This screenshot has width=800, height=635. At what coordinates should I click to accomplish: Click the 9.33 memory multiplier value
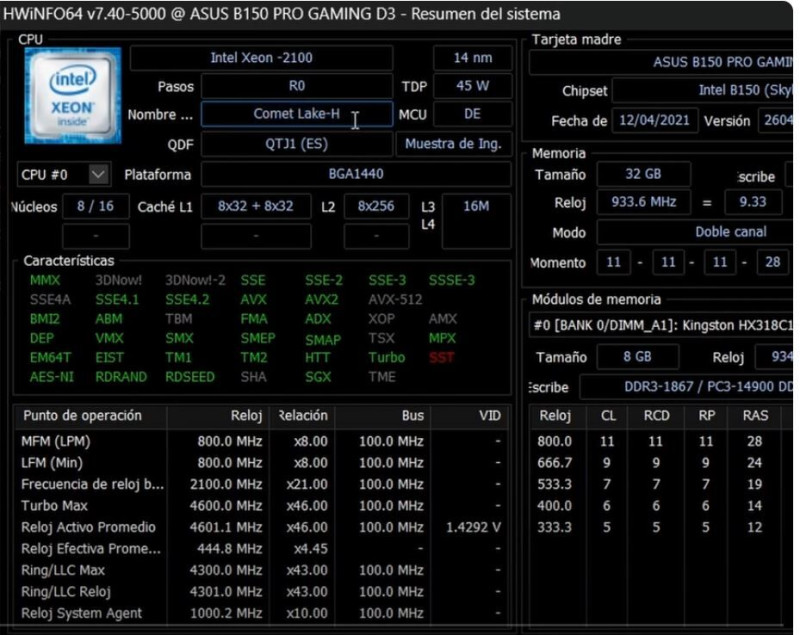(753, 202)
